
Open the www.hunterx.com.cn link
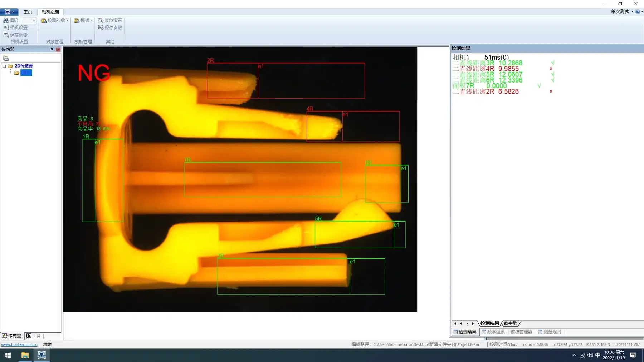(x=19, y=344)
